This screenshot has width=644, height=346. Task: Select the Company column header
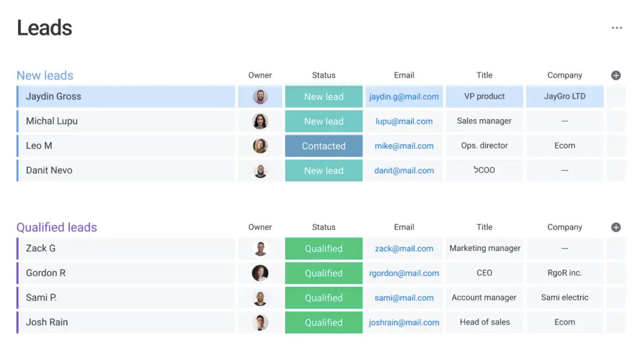coord(565,75)
